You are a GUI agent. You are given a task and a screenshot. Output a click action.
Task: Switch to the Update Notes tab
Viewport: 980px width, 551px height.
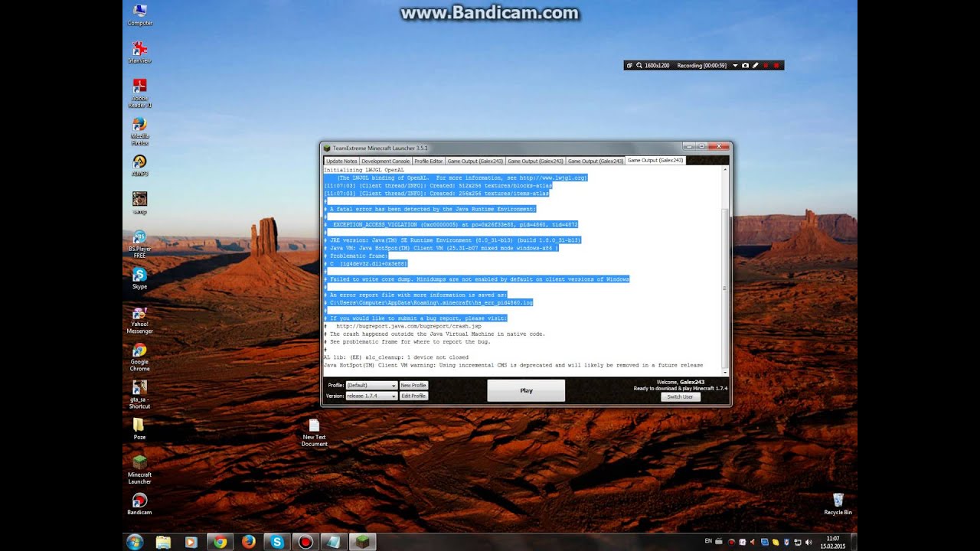click(x=341, y=161)
